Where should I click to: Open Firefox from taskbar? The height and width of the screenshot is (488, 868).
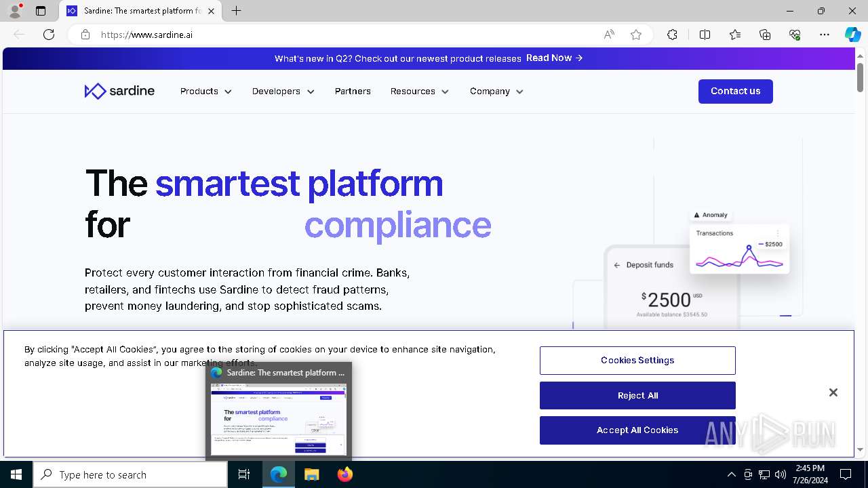click(344, 474)
